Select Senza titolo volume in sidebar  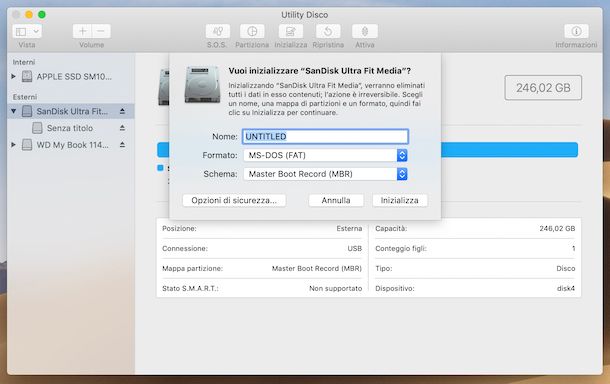70,128
